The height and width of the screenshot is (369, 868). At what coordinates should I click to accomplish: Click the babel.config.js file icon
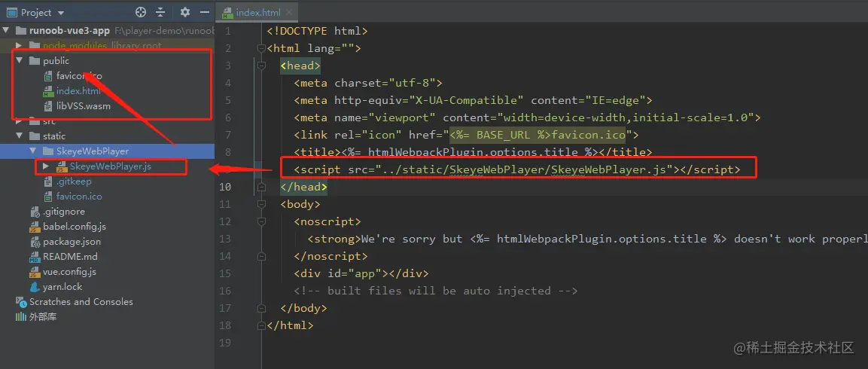[35, 227]
